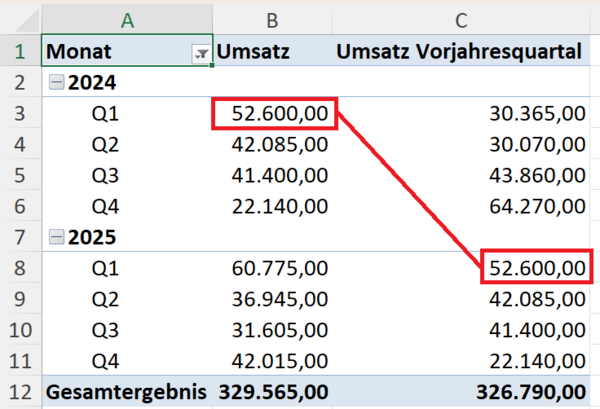Image resolution: width=600 pixels, height=409 pixels.
Task: Select column B header
Action: (270, 20)
